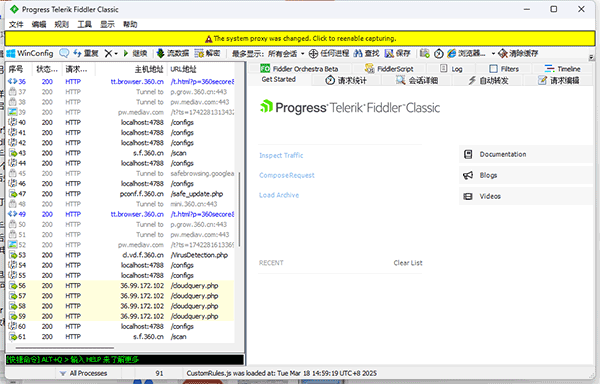Open the 会话详细 inspectors tab

[417, 80]
